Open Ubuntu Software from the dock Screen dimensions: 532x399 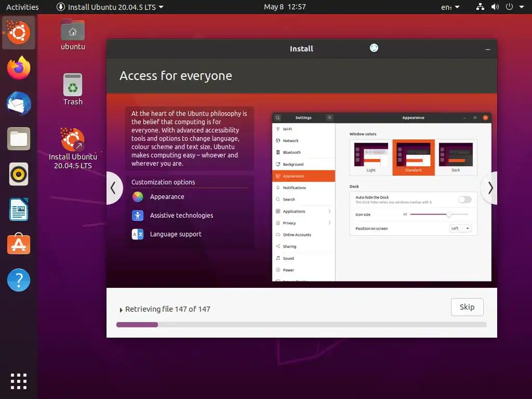(19, 244)
